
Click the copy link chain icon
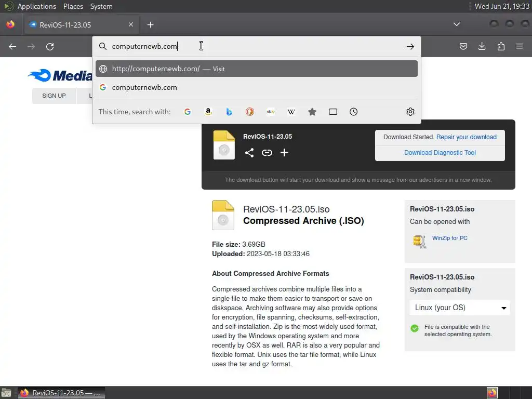[x=267, y=153]
